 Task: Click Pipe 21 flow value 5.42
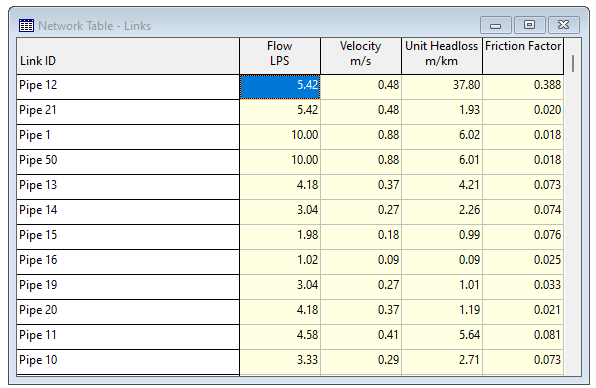coord(280,112)
